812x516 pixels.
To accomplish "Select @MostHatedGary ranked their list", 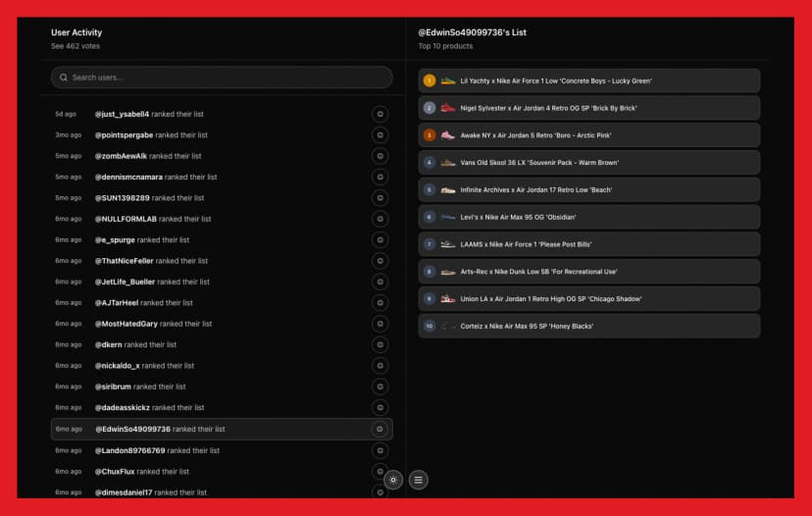I will [222, 324].
